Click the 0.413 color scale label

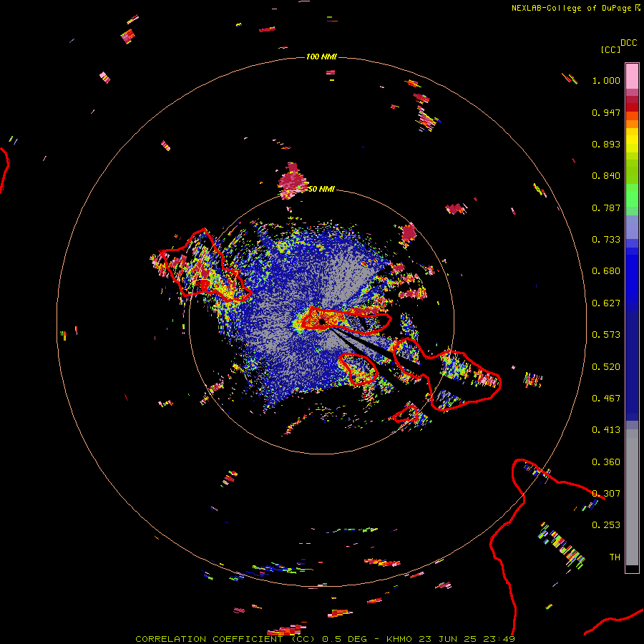click(606, 430)
